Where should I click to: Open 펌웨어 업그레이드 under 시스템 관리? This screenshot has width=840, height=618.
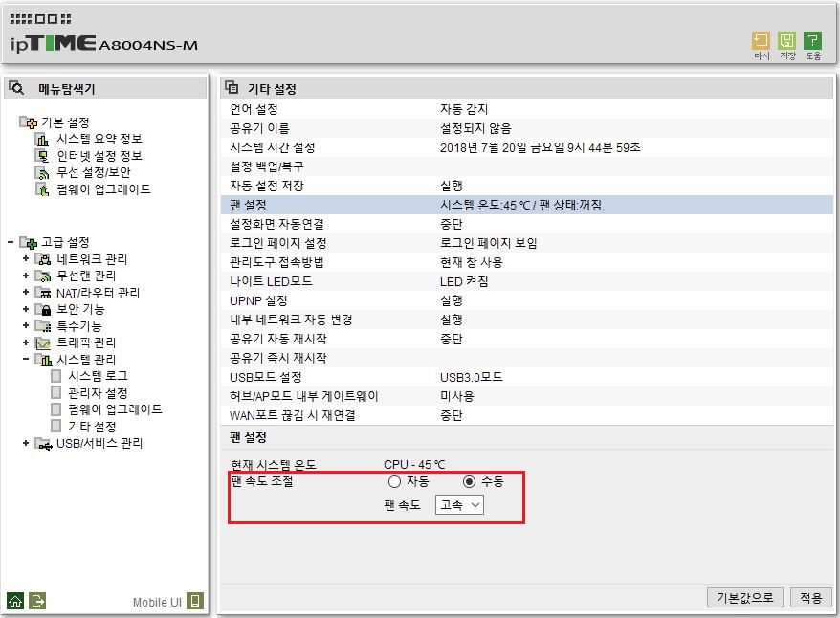point(115,409)
